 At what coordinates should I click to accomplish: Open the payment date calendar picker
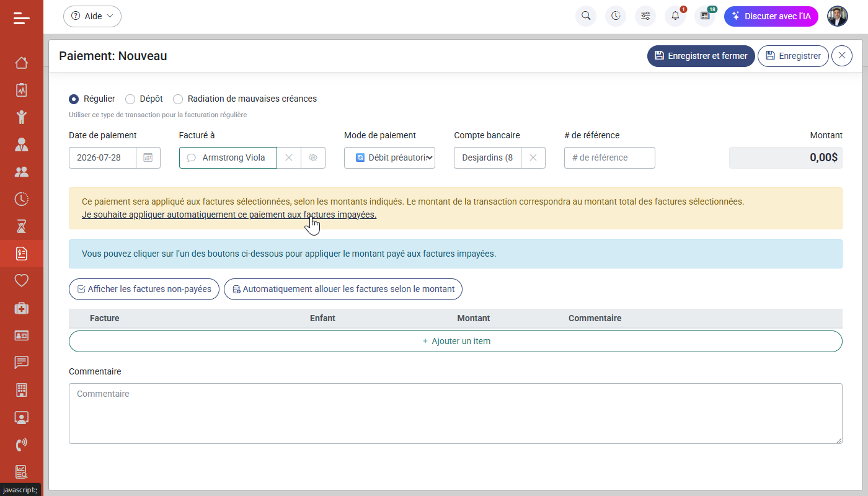pyautogui.click(x=148, y=157)
